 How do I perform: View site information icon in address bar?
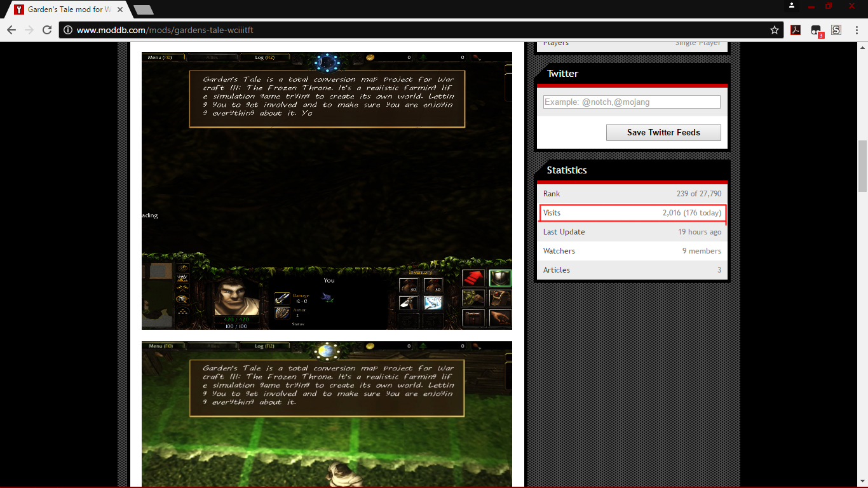click(x=69, y=30)
